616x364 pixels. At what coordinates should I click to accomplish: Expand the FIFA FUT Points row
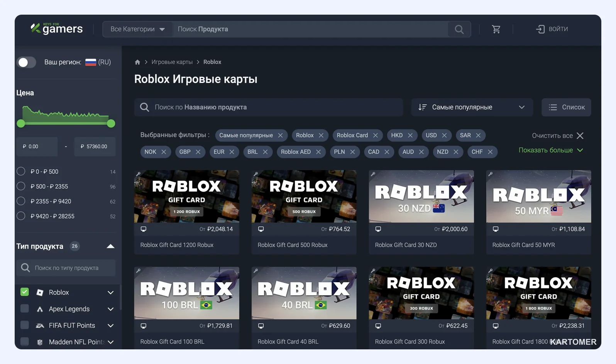click(110, 326)
